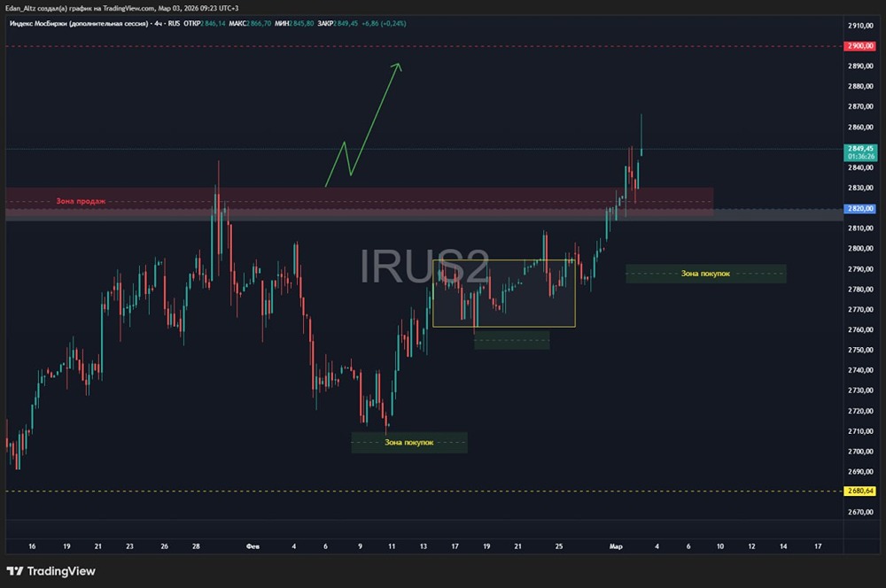Click the 'RUS' exchange tag in the title
Screen dimensions: 886x588
coord(174,23)
